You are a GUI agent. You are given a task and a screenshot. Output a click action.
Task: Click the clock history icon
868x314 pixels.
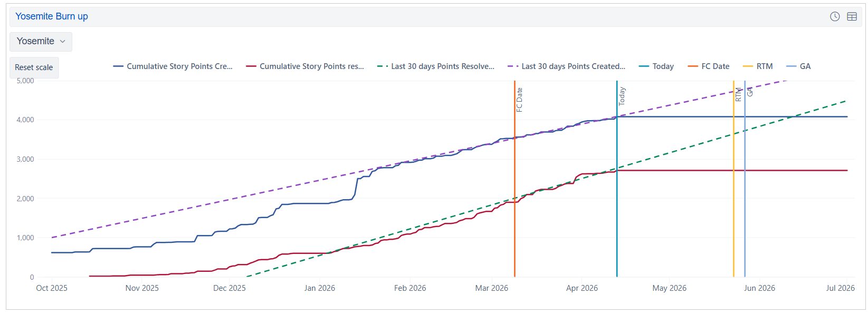point(835,16)
